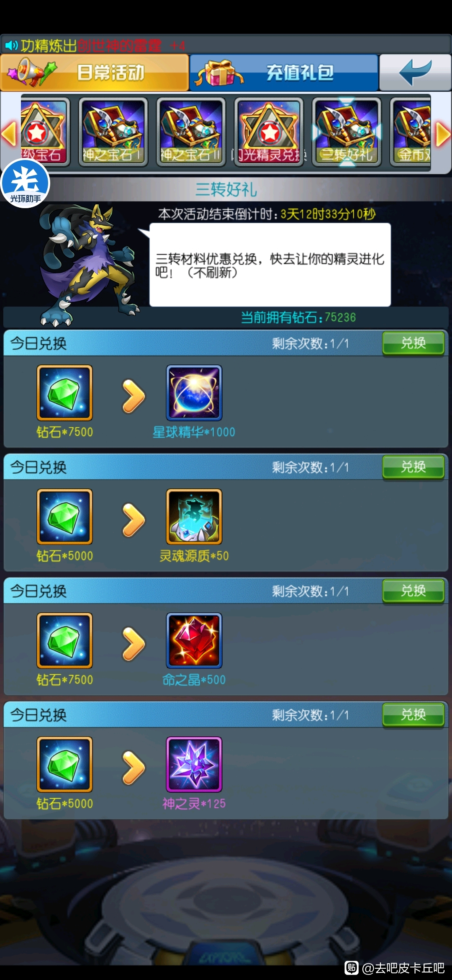
Task: Switch to the 充值礼包 tab
Action: (x=284, y=72)
